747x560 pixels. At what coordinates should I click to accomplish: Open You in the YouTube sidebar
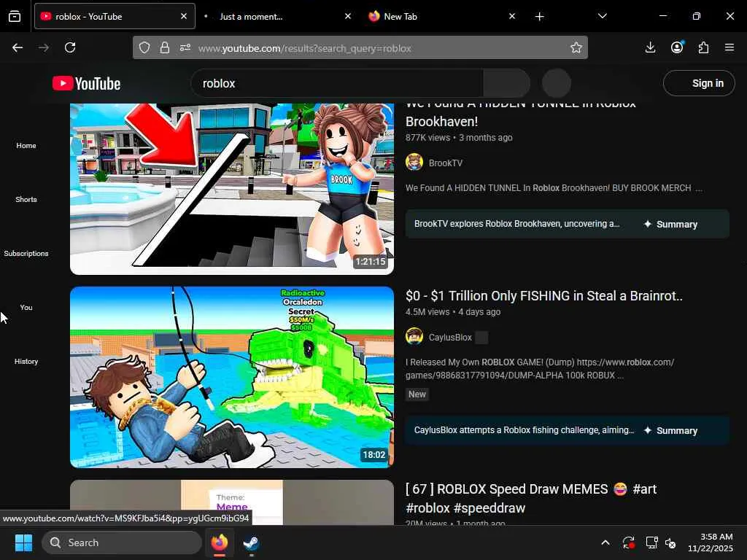pos(26,308)
